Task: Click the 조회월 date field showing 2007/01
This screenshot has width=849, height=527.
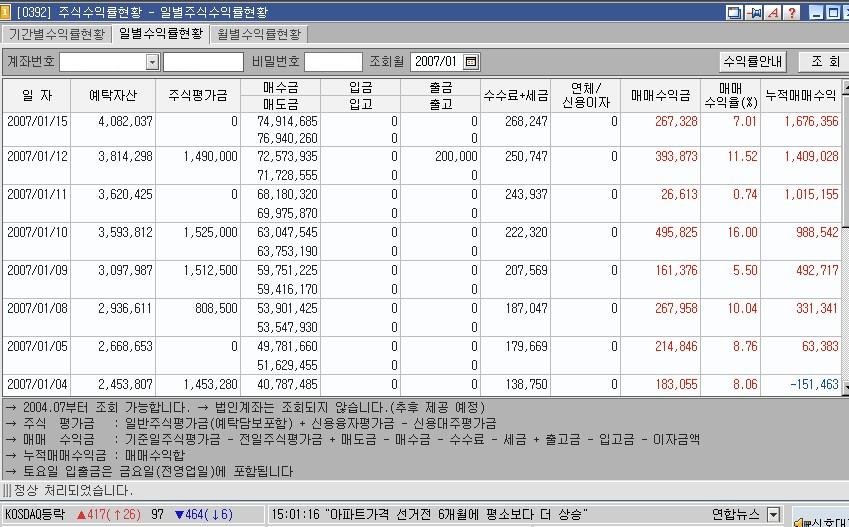Action: [435, 62]
